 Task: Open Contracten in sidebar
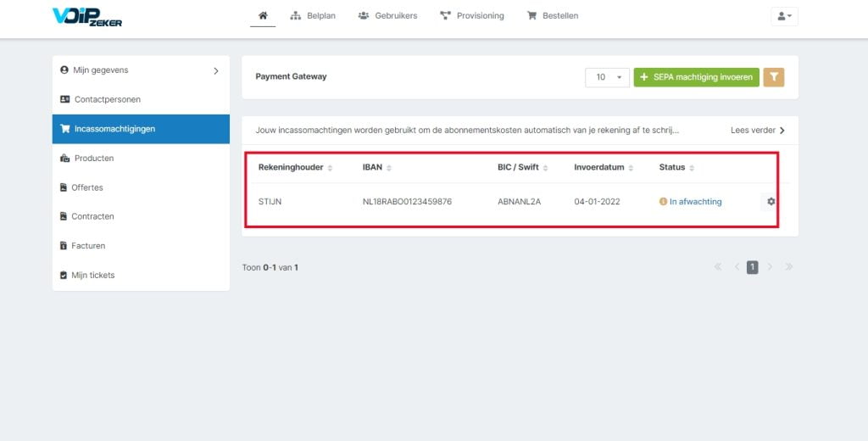142,216
